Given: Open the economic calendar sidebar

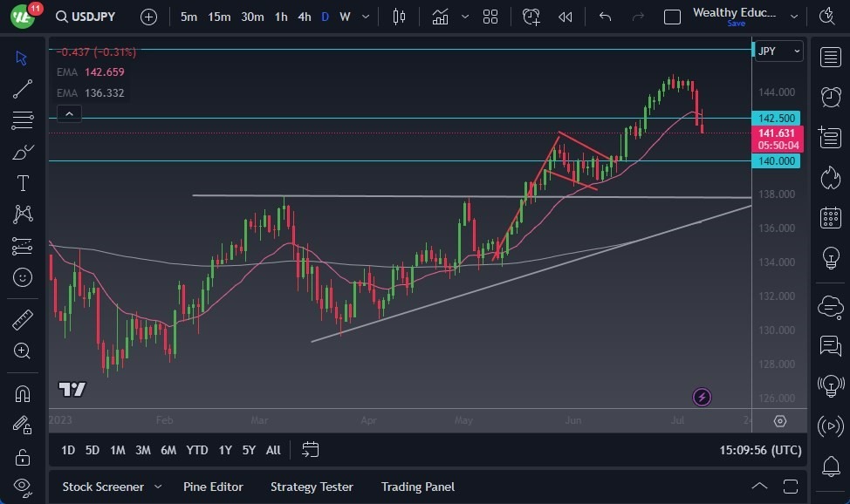Looking at the screenshot, I should 828,217.
